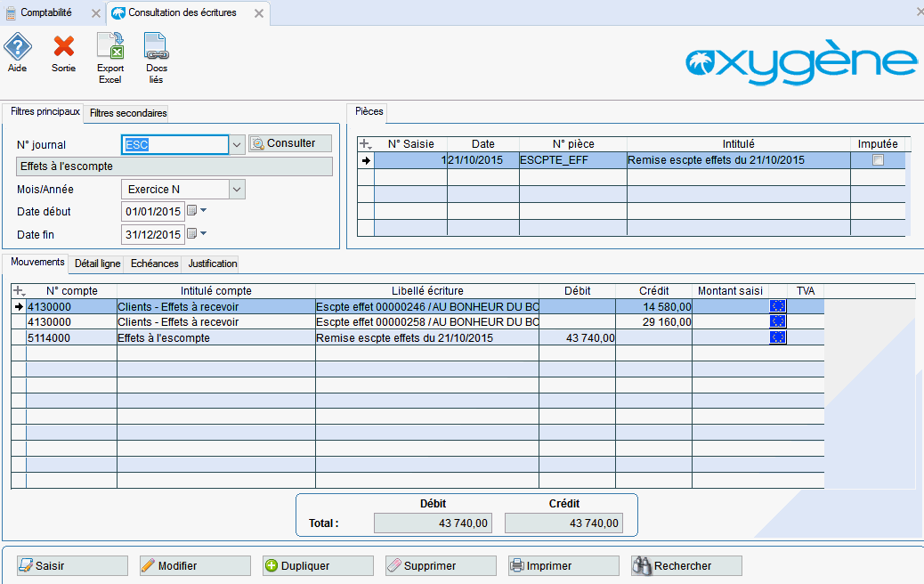924x584 pixels.
Task: Click the TVA column header
Action: (806, 290)
